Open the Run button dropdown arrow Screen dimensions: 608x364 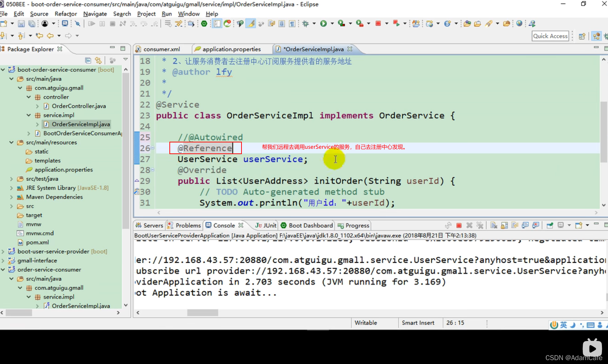click(332, 24)
